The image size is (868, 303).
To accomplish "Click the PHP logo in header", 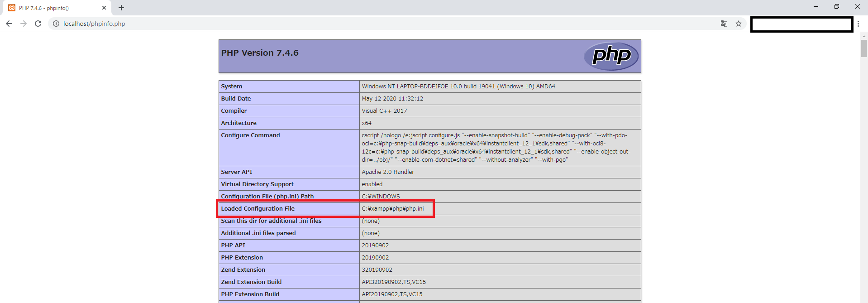I will [x=611, y=56].
